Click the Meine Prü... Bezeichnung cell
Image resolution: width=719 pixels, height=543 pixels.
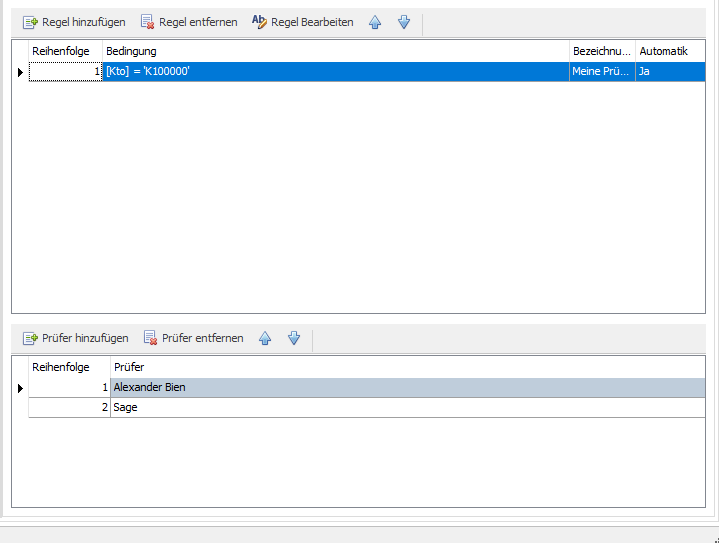[x=601, y=72]
